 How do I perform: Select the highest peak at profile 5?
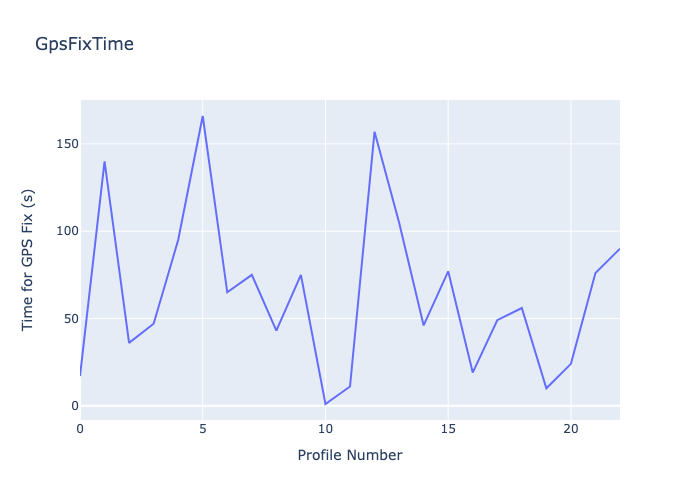pyautogui.click(x=203, y=116)
